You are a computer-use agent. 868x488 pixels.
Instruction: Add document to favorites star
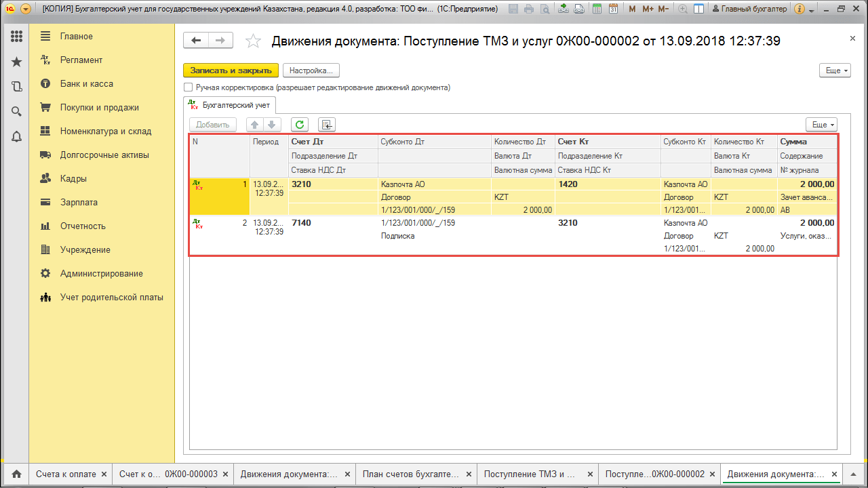point(253,41)
